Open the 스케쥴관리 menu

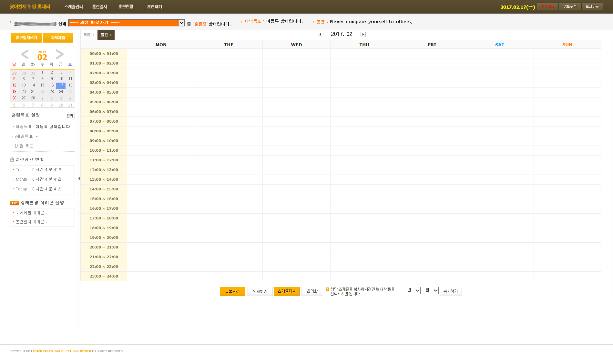coord(73,7)
